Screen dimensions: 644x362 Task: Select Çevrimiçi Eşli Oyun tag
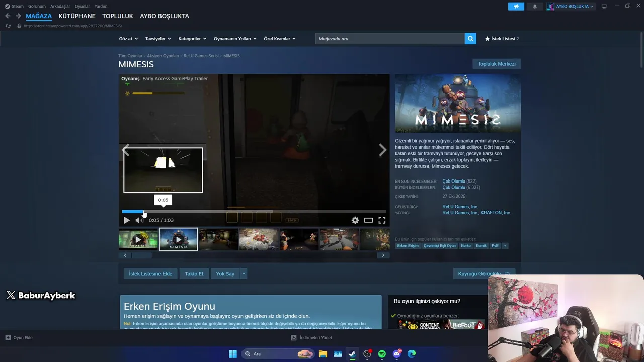[440, 246]
